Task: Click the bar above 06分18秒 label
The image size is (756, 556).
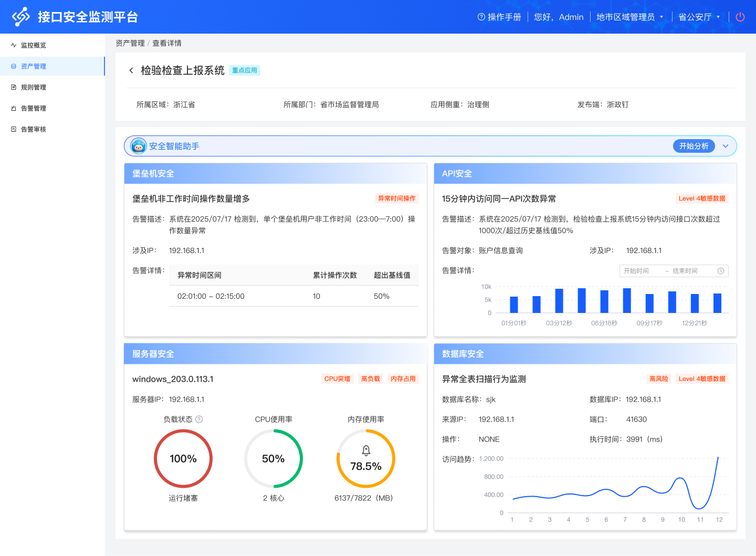Action: click(x=604, y=301)
